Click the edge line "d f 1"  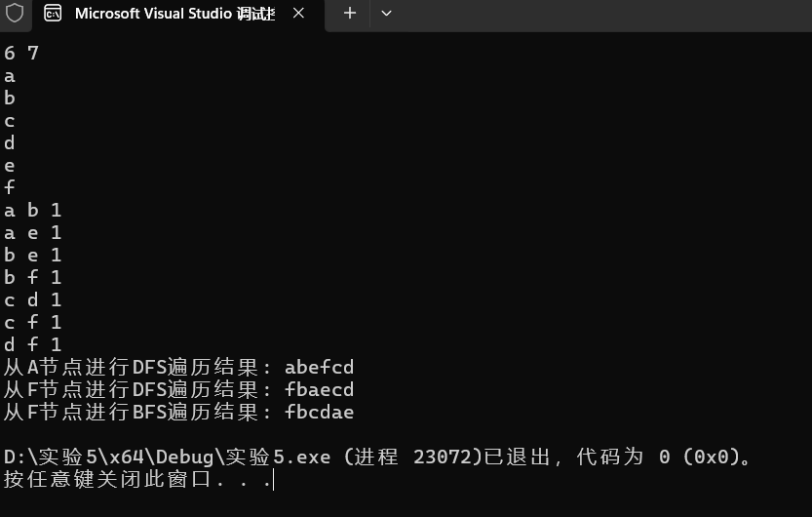32,344
